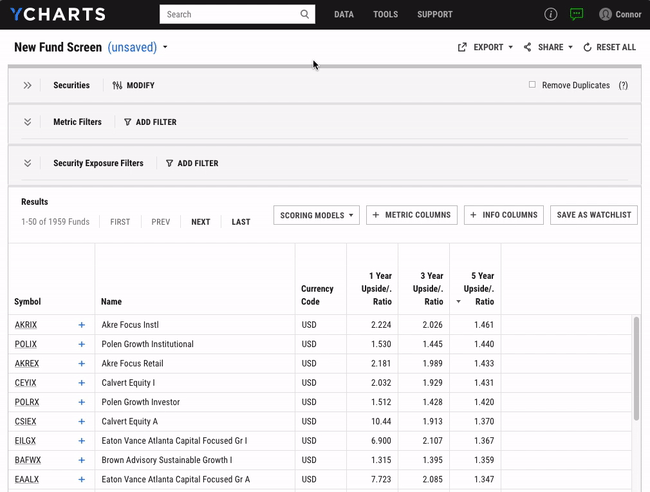Open the screen name dropdown arrow
This screenshot has width=650, height=492.
point(165,47)
